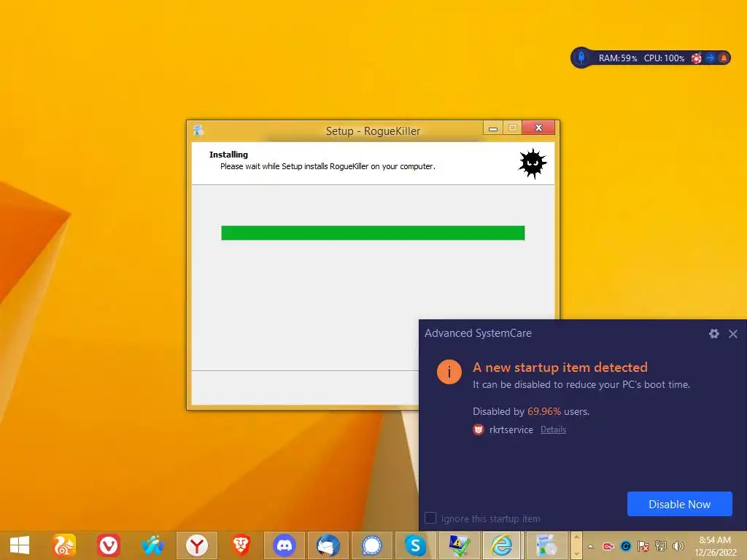Open Thunderbird mail from the taskbar
This screenshot has width=747, height=560.
[x=328, y=545]
